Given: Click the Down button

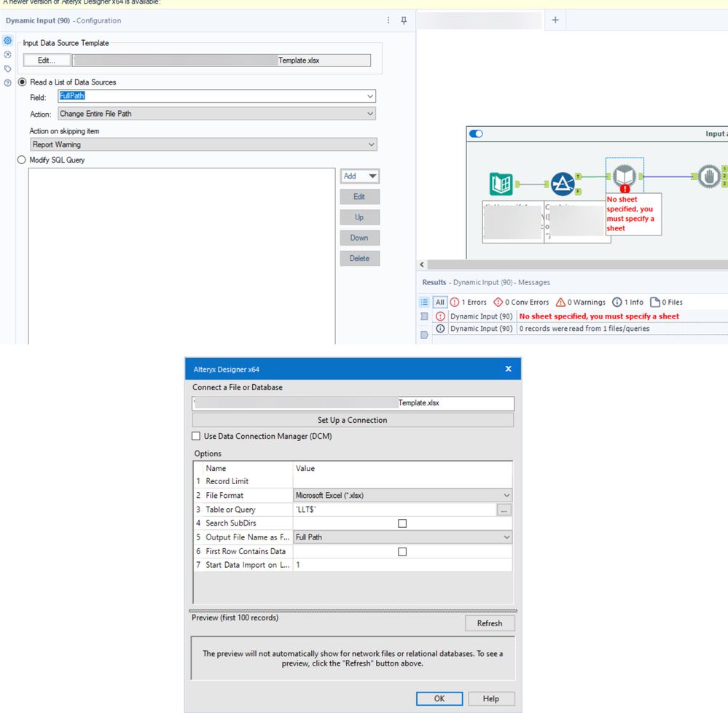Looking at the screenshot, I should coord(360,238).
